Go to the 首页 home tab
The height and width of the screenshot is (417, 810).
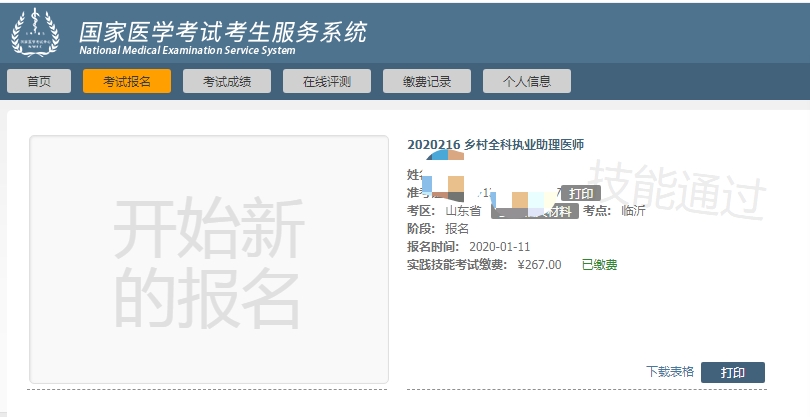pyautogui.click(x=39, y=82)
